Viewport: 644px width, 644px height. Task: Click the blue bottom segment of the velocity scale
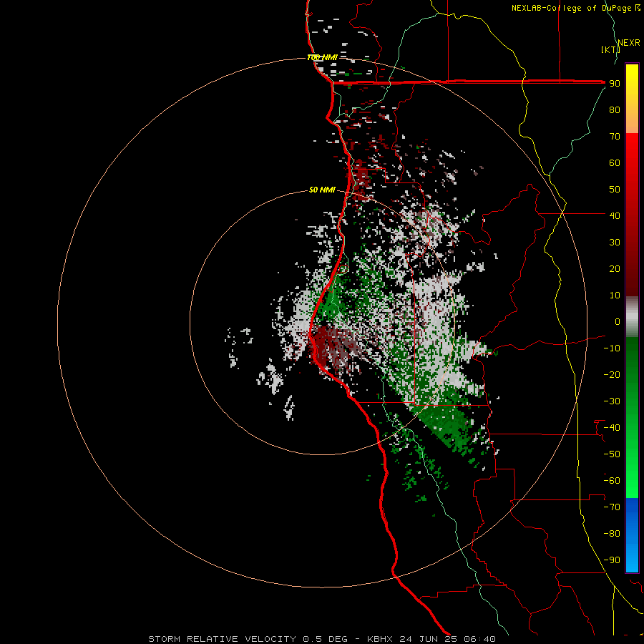pyautogui.click(x=632, y=535)
